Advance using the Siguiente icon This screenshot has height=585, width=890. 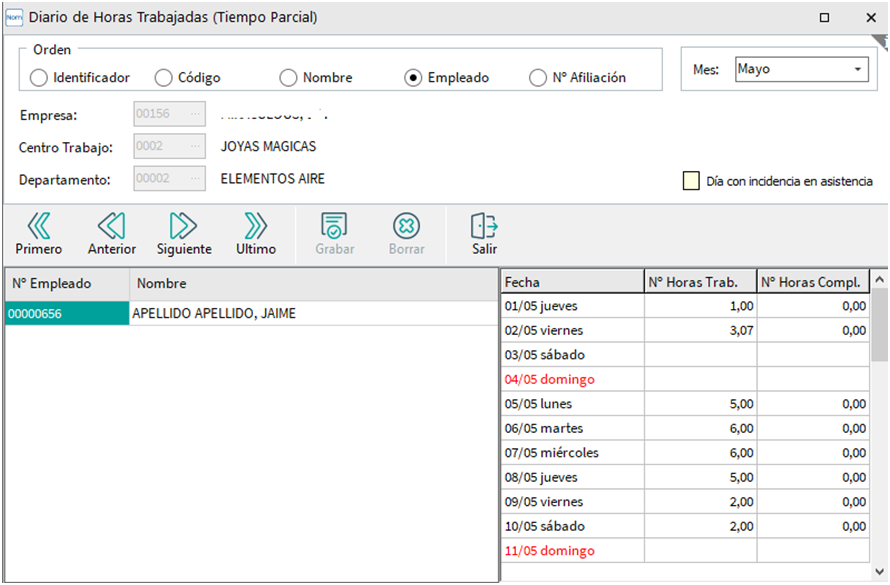184,225
